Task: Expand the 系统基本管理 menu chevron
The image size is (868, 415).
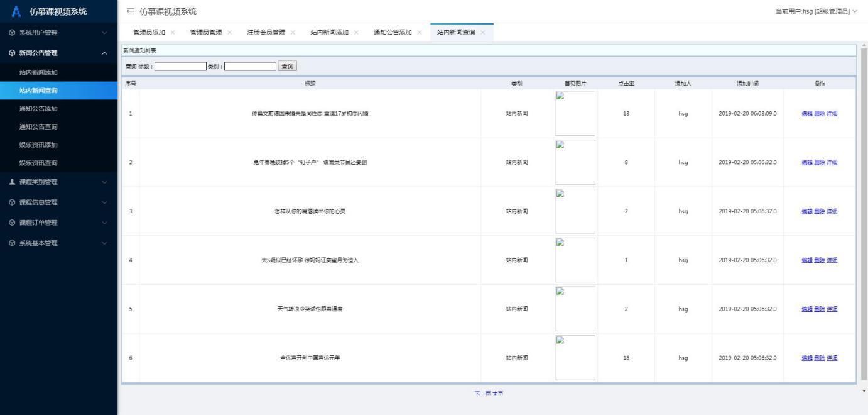Action: [x=104, y=243]
